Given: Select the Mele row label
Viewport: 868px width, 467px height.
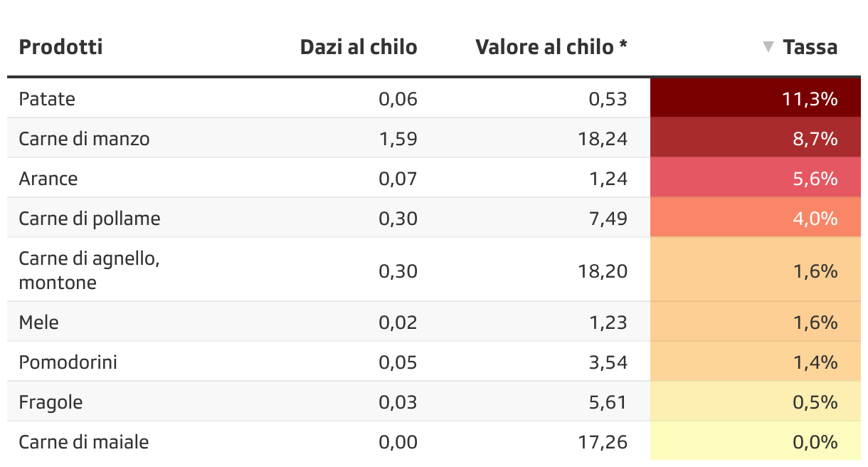Looking at the screenshot, I should [39, 322].
